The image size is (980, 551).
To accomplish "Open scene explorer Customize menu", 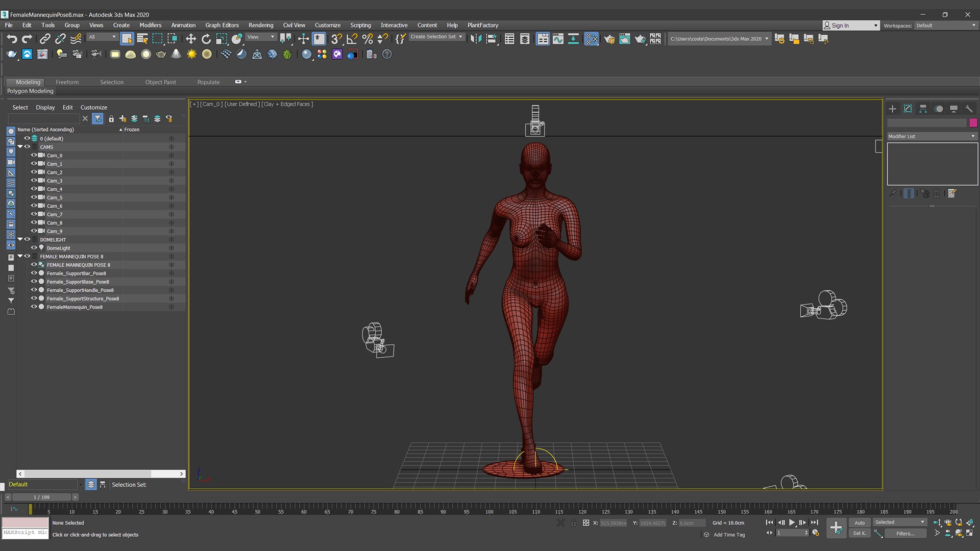I will pyautogui.click(x=94, y=107).
